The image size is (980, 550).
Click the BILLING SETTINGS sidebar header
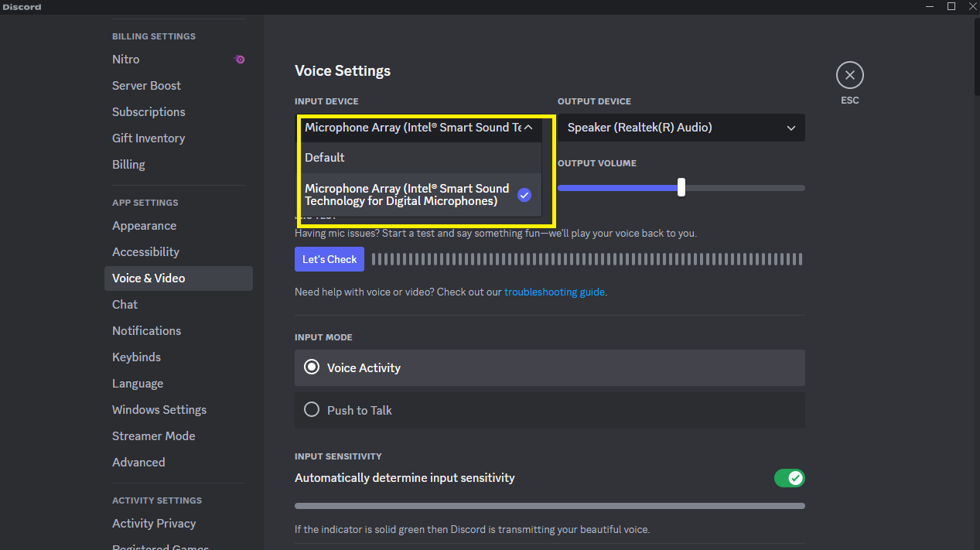(154, 36)
